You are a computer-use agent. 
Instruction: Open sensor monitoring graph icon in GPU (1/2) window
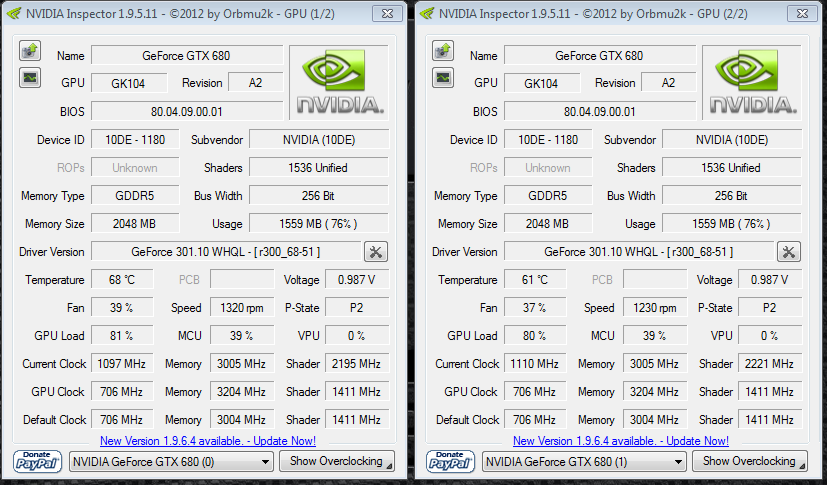[x=30, y=78]
